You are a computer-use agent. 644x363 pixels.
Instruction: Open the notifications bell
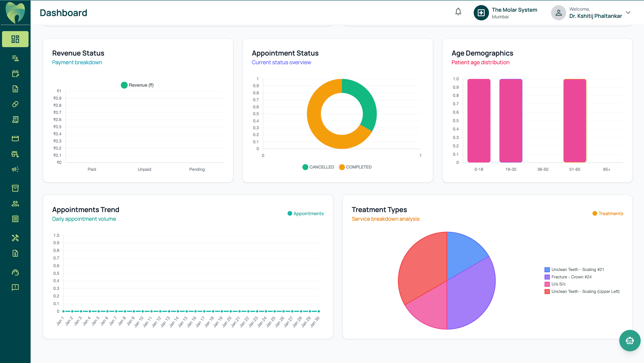tap(458, 12)
